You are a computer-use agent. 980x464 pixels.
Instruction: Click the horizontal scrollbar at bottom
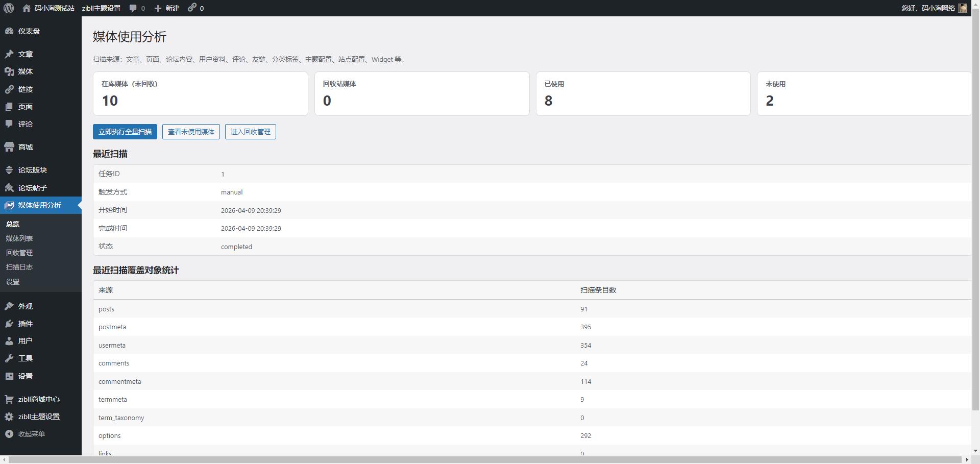(x=485, y=460)
